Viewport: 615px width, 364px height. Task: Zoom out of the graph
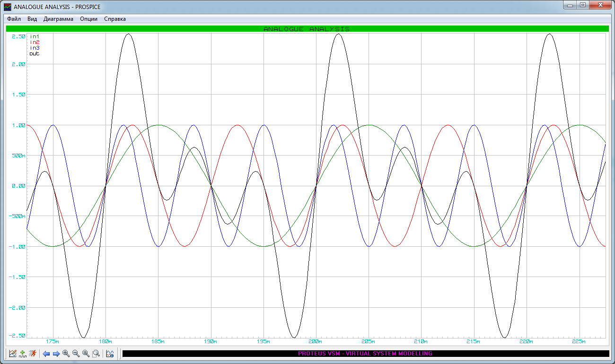[76, 353]
